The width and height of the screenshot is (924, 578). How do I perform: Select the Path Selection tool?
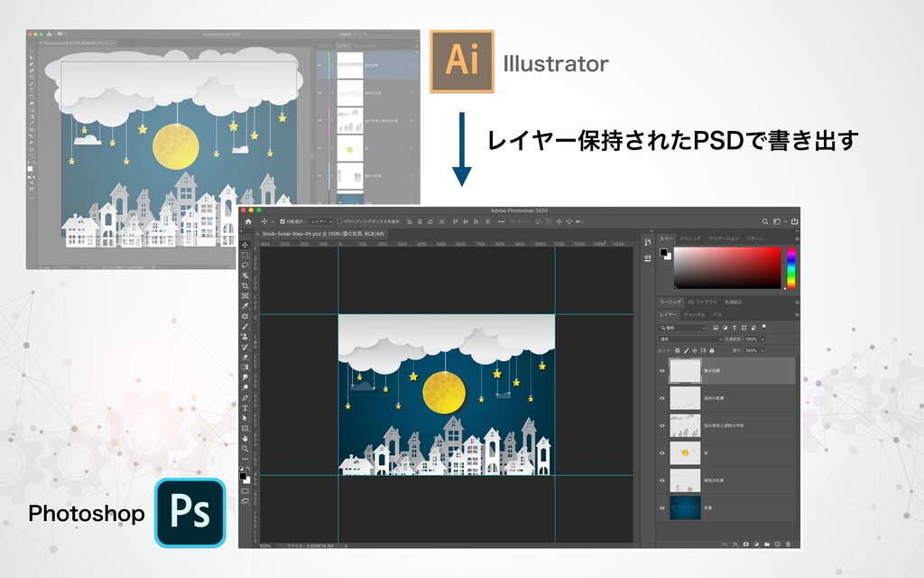coord(245,417)
